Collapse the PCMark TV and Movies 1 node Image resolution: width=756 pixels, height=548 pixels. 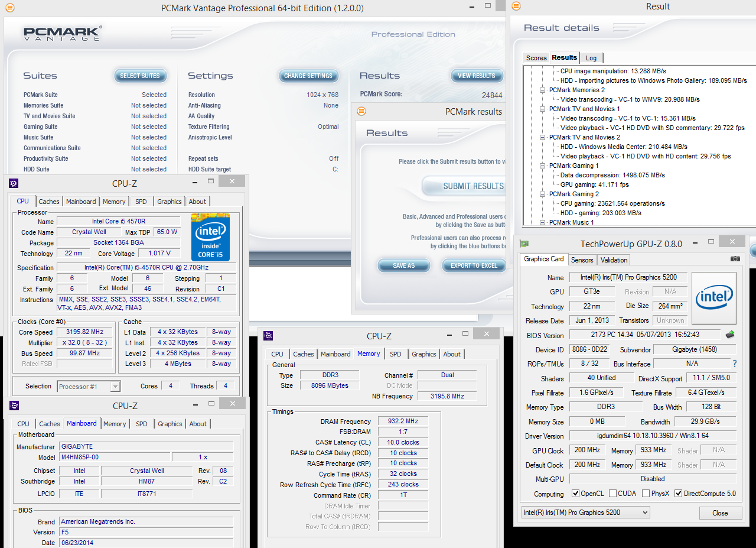(543, 109)
